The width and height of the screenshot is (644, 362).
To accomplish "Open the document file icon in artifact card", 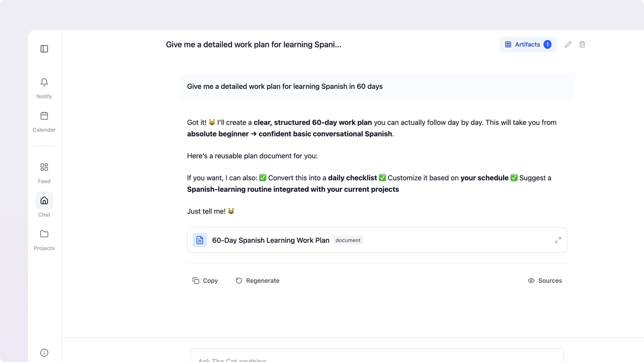I will pos(200,240).
